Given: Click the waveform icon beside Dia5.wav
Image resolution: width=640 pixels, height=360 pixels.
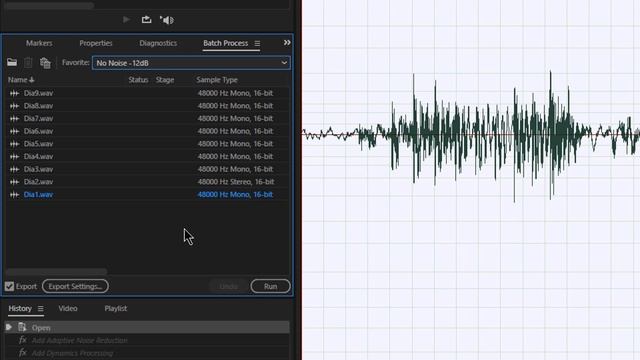Looking at the screenshot, I should (14, 144).
